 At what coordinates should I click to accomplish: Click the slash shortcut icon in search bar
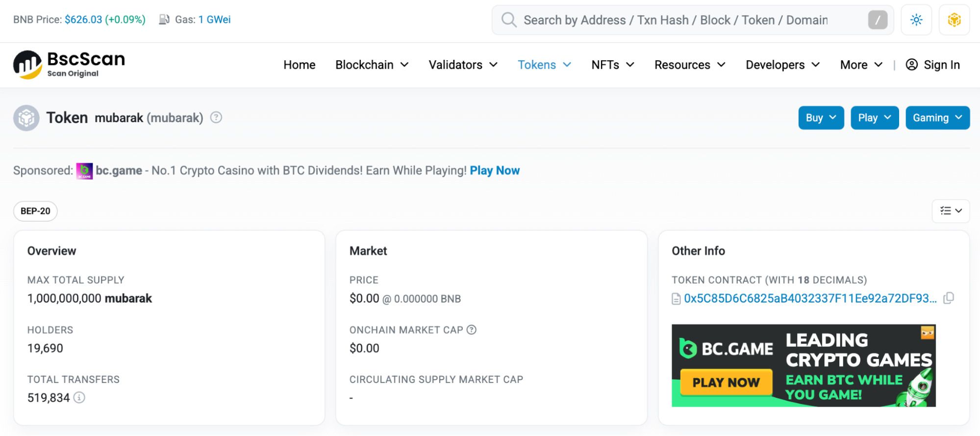click(x=877, y=20)
